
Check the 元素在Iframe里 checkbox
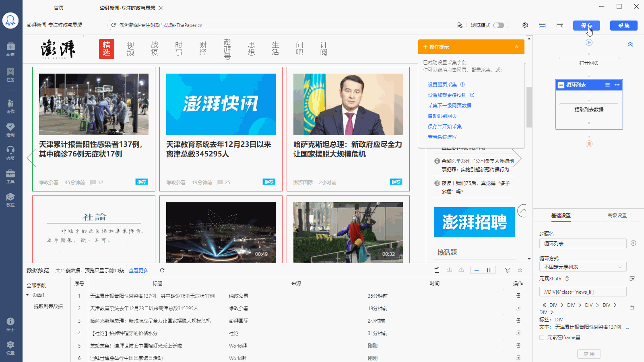[x=542, y=337]
